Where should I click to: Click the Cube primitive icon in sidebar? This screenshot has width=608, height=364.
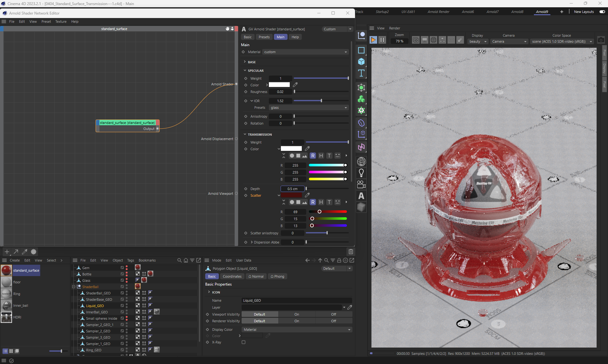(x=361, y=62)
